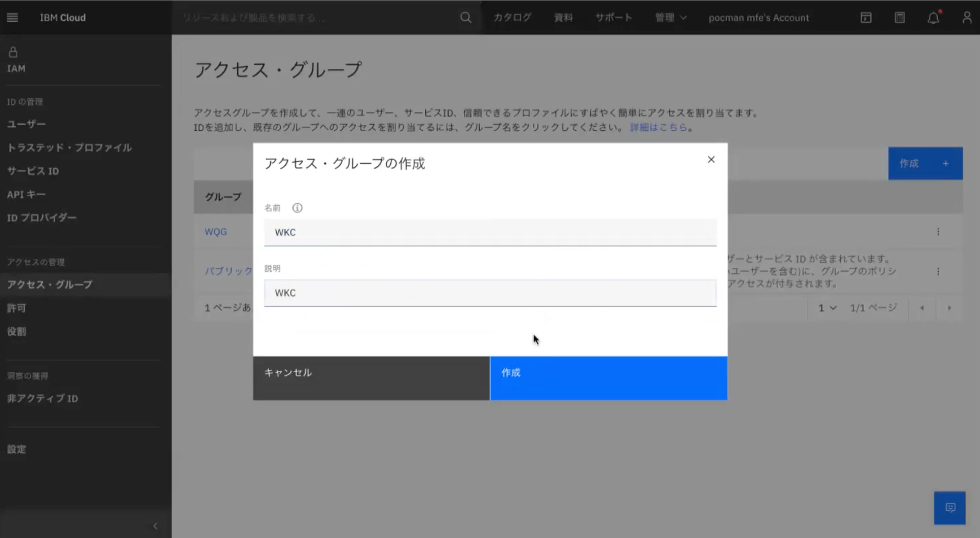
Task: Expand the 管理 dropdown menu
Action: click(x=671, y=18)
